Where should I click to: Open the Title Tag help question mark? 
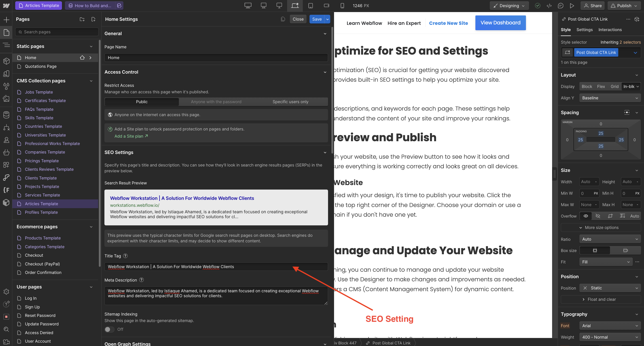[125, 256]
